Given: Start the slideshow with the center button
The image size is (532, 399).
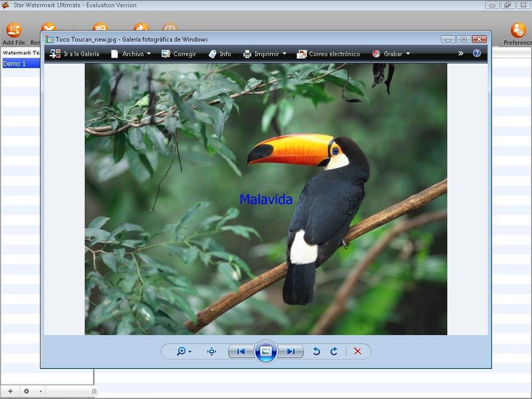Looking at the screenshot, I should point(265,351).
